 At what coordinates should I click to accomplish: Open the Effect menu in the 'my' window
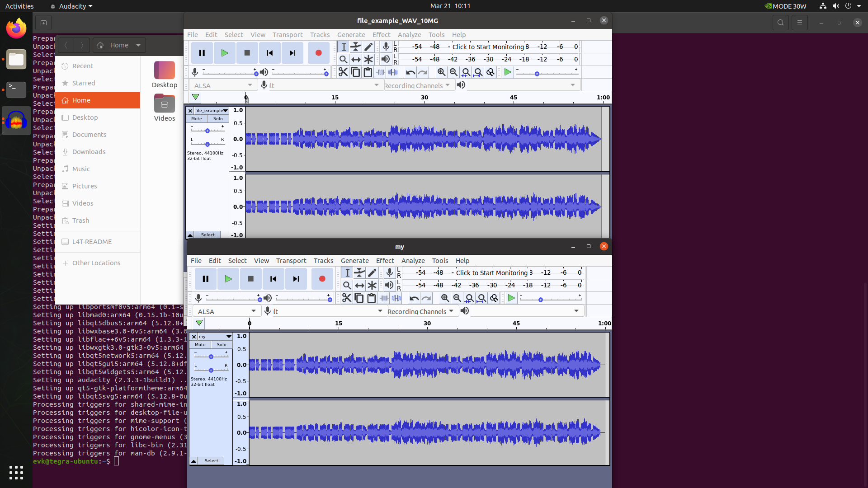click(385, 261)
